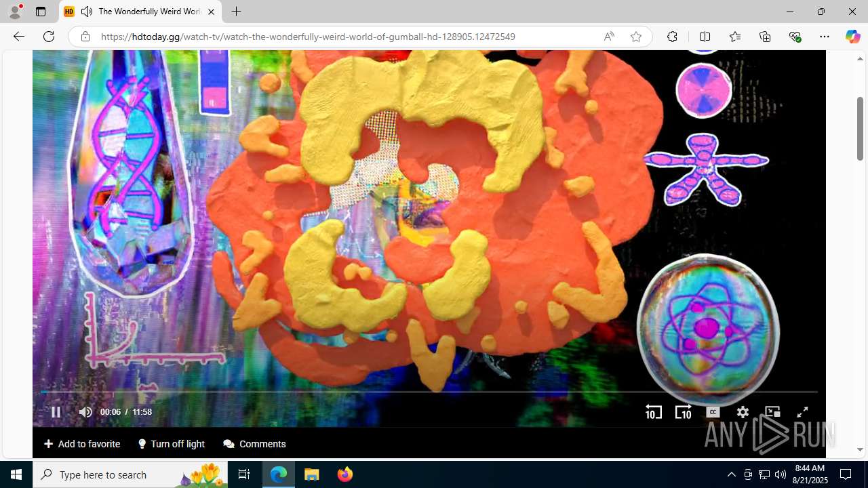Mute the tab via speaker icon
The width and height of the screenshot is (868, 488).
[x=87, y=12]
